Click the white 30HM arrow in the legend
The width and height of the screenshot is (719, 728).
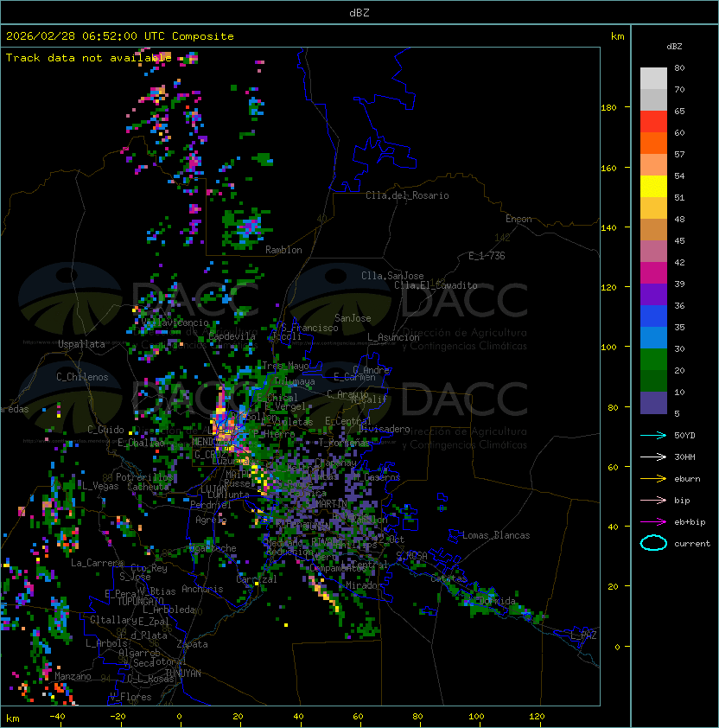653,457
